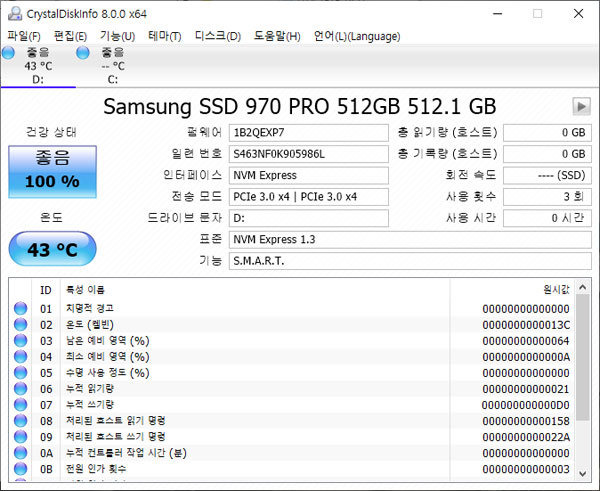This screenshot has width=600, height=491.
Task: Click raw value 000000000000D0
Action: (x=526, y=405)
